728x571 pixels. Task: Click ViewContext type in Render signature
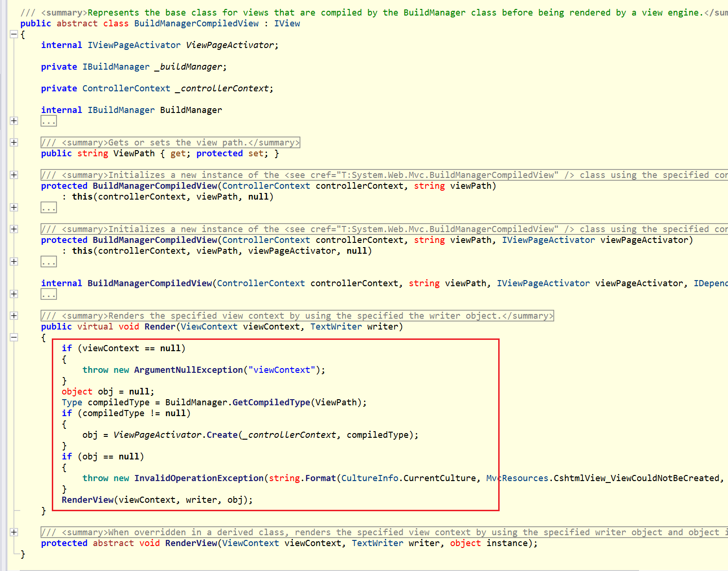209,327
